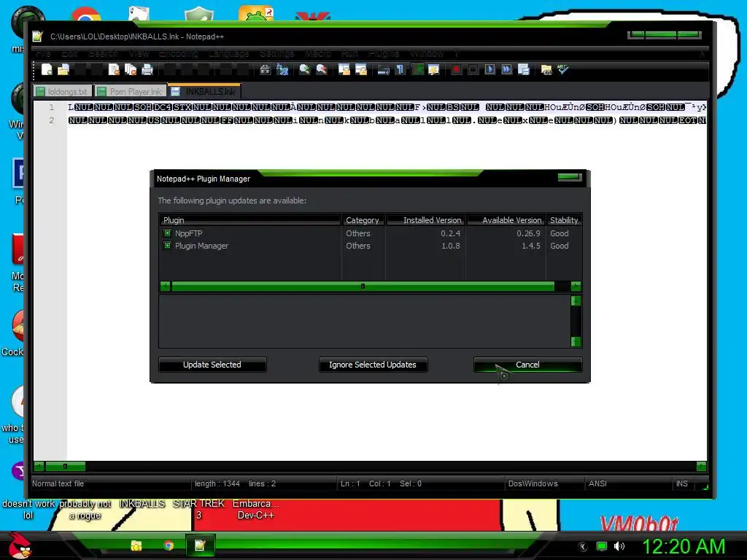
Task: Click Cancel in Plugin Manager
Action: [527, 365]
